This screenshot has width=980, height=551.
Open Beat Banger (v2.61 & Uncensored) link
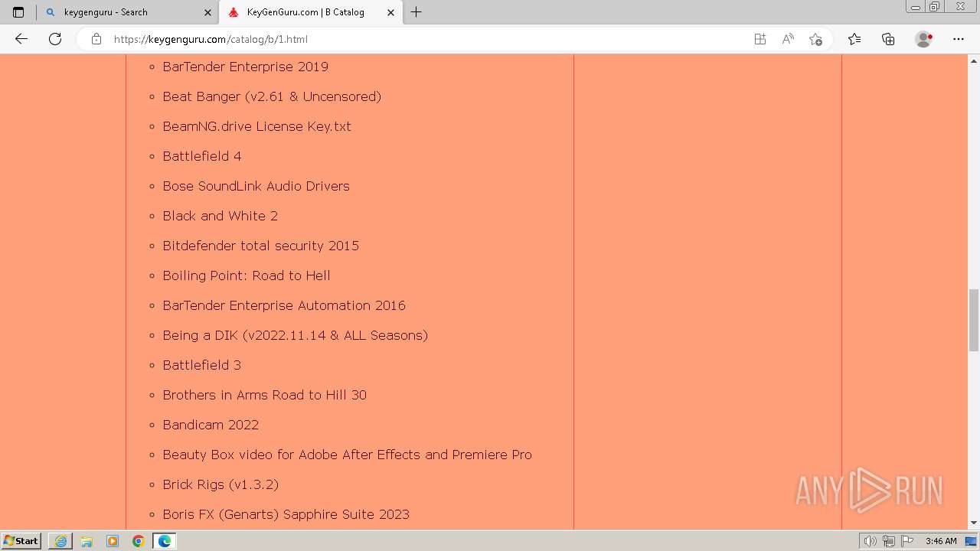(x=272, y=96)
